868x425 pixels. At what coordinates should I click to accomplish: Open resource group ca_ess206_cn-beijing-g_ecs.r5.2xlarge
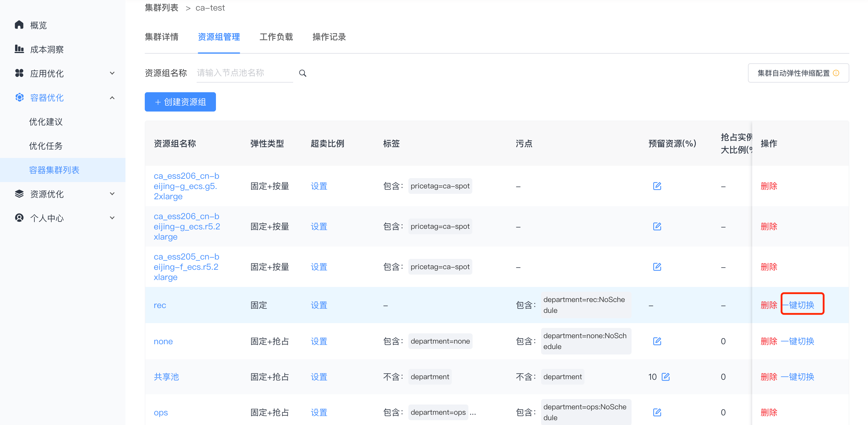point(187,226)
